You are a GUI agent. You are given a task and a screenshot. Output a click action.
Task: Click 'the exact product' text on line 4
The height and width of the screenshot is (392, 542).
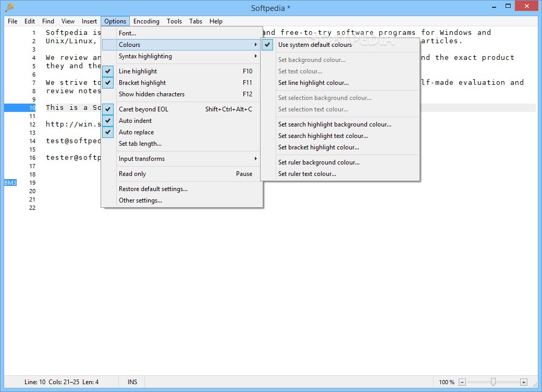pos(475,58)
